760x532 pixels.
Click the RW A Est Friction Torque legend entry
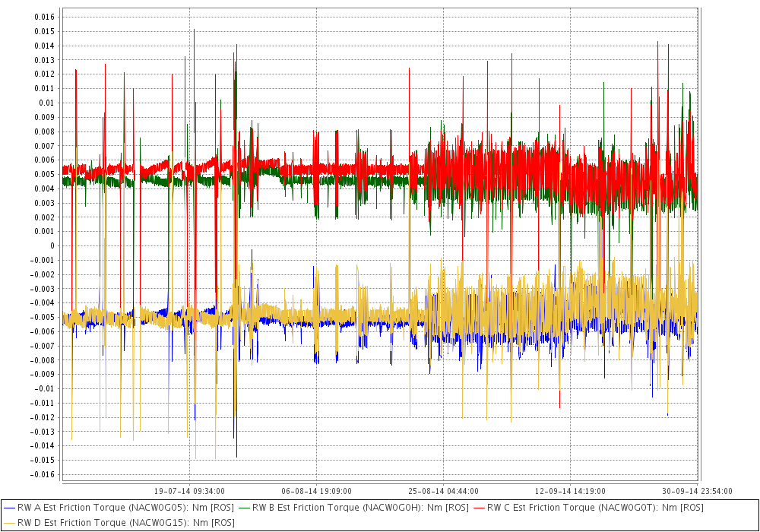119,508
